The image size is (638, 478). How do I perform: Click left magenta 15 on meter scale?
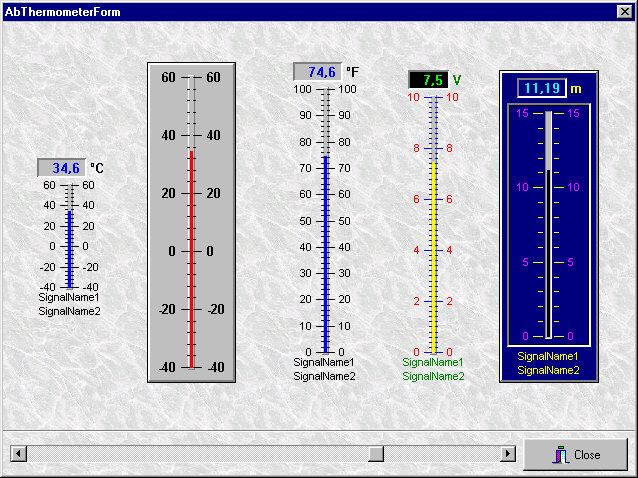tap(522, 113)
